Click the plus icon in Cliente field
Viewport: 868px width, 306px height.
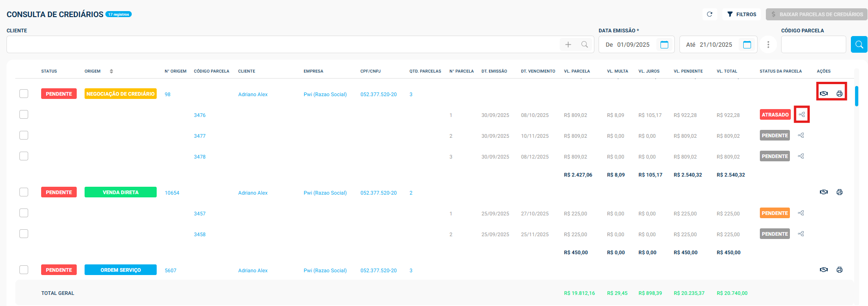pyautogui.click(x=568, y=44)
